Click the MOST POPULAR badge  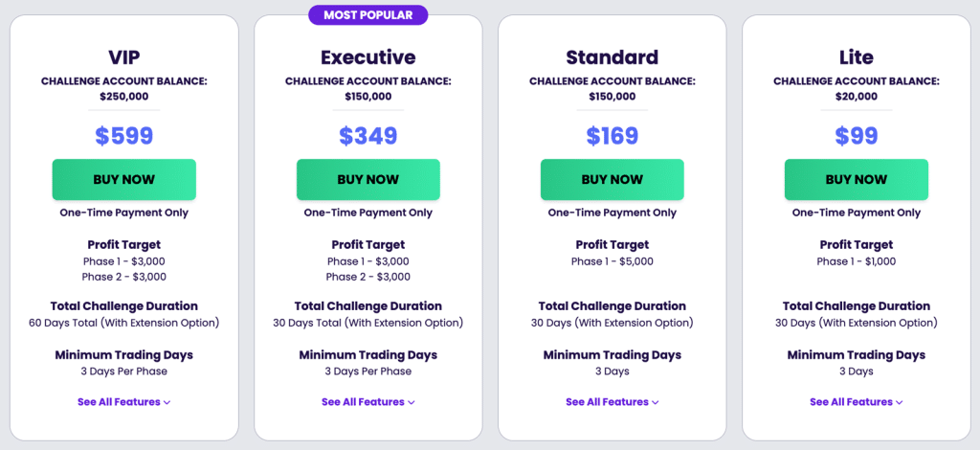(367, 15)
